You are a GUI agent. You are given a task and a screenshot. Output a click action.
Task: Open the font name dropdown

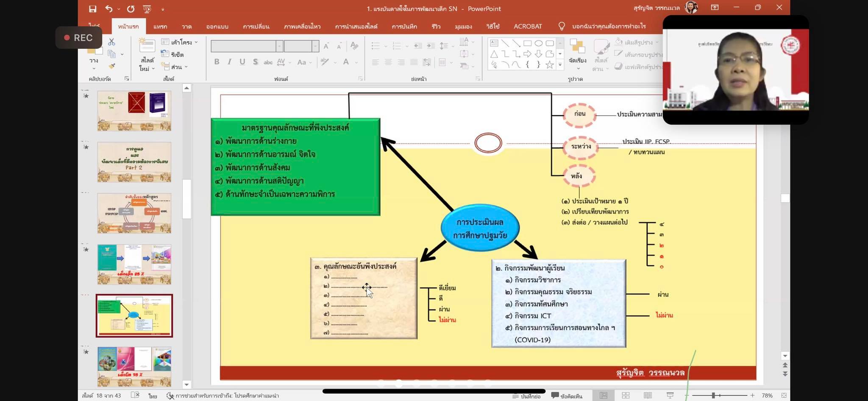pyautogui.click(x=279, y=46)
